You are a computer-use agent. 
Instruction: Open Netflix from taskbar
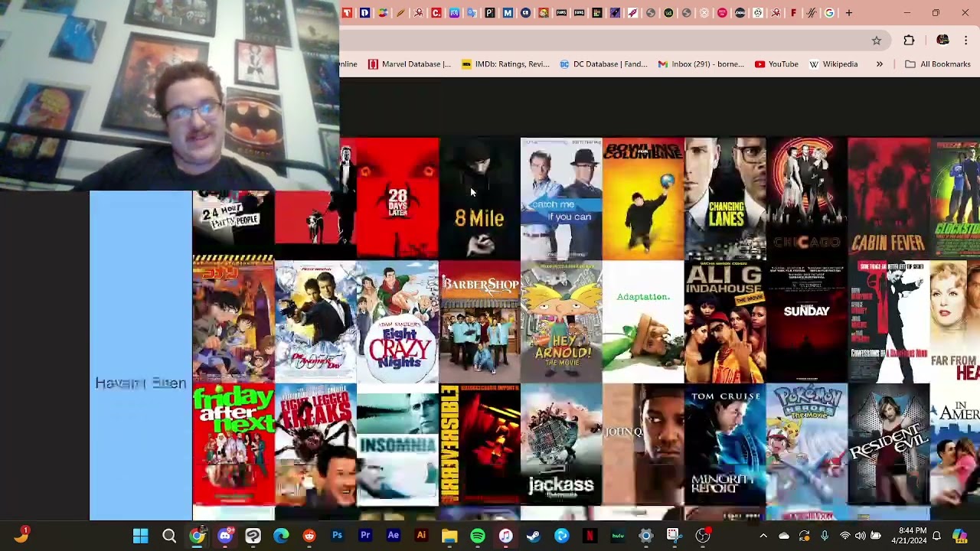[590, 536]
